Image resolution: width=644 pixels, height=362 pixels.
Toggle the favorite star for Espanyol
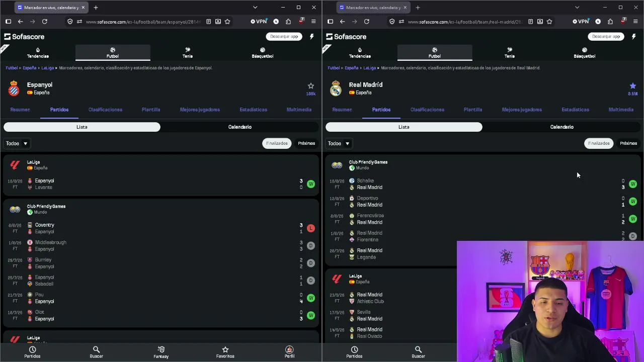tap(311, 86)
